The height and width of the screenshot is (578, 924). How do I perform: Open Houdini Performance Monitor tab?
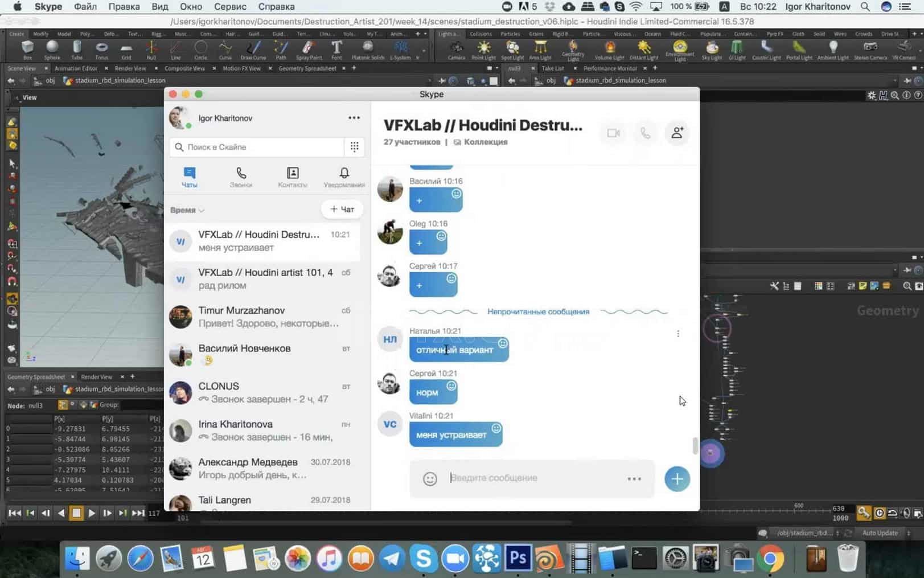[610, 68]
